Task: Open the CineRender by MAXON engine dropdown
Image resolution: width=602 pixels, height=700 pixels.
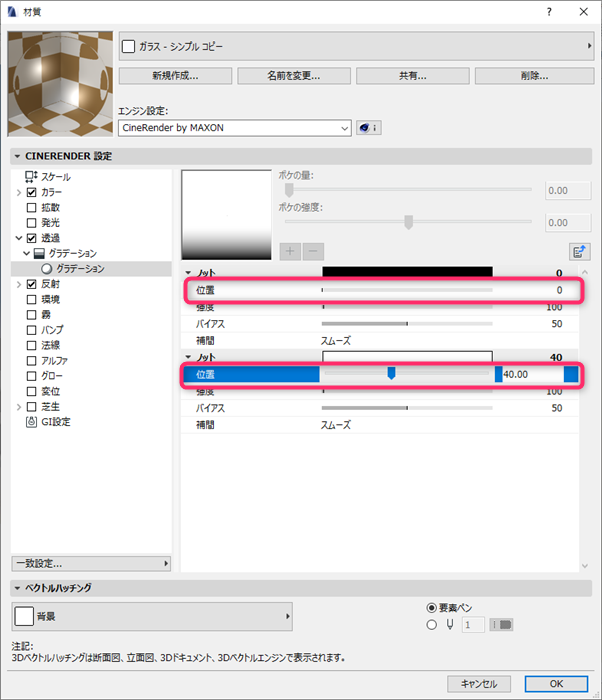Action: pos(235,128)
